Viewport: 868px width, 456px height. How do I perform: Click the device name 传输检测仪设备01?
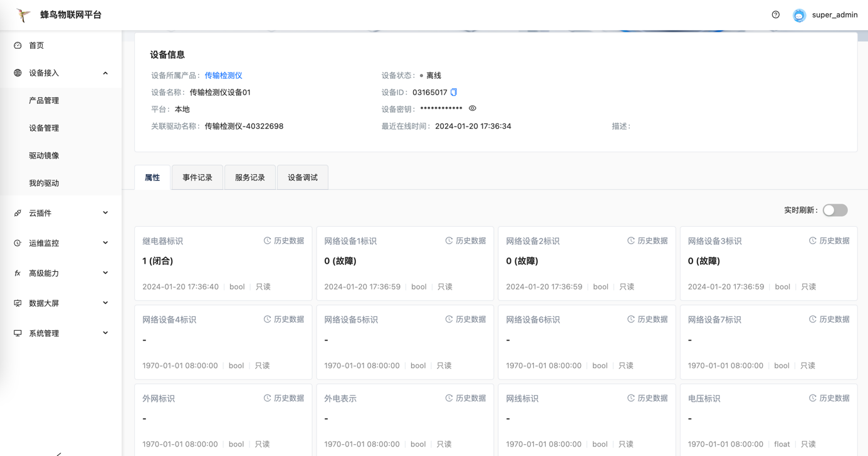pos(220,92)
